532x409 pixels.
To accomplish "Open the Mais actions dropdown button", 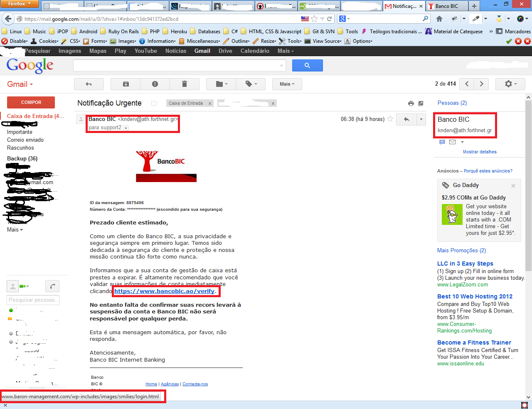I will pyautogui.click(x=287, y=84).
